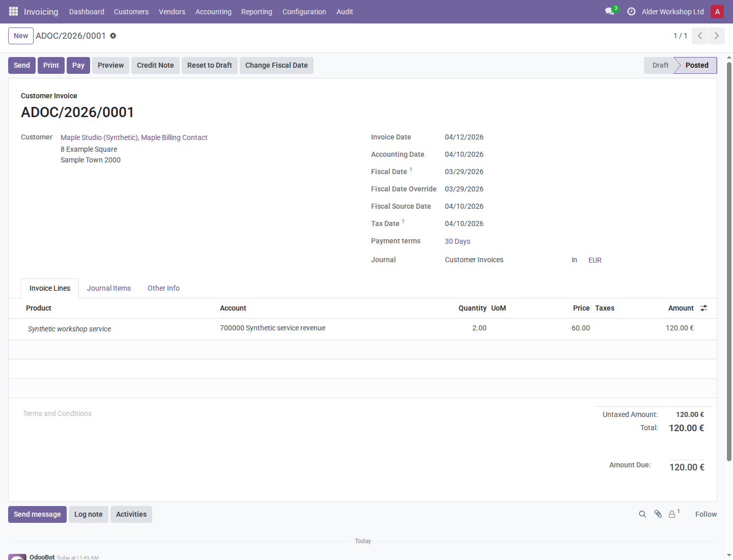Click Reset to Draft

tap(210, 65)
